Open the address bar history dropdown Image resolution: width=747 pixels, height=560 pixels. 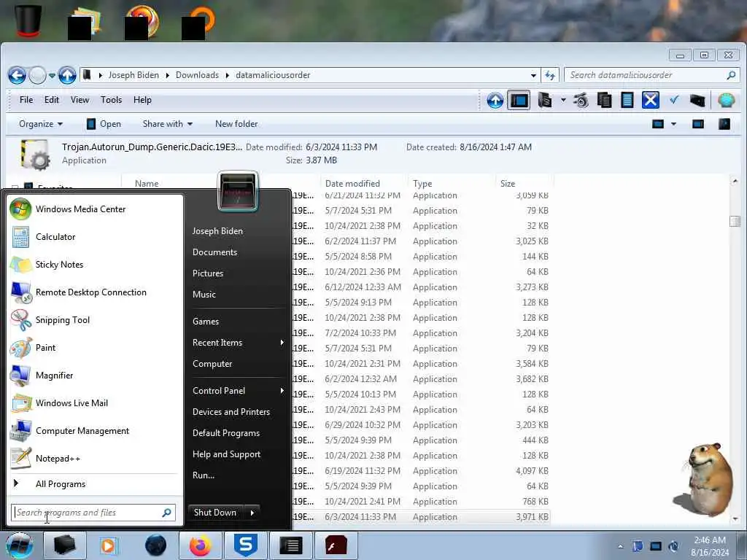coord(533,75)
